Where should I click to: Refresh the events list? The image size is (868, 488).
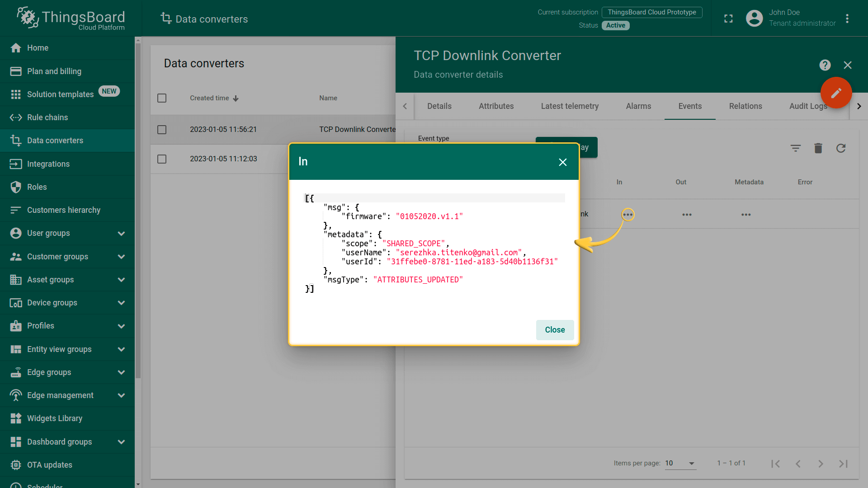(x=841, y=148)
